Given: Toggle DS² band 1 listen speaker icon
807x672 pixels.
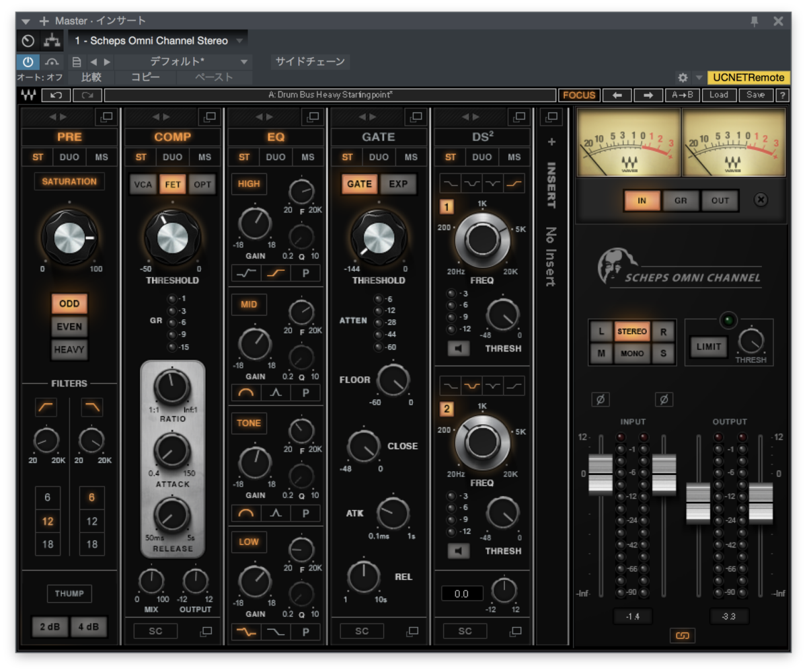Looking at the screenshot, I should point(459,349).
